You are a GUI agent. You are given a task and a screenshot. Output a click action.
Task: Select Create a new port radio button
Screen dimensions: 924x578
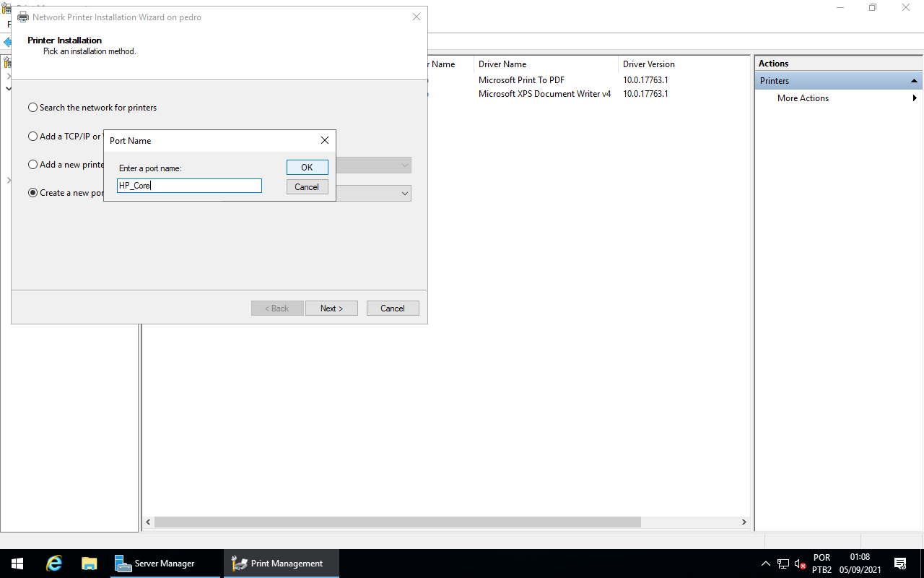(32, 193)
